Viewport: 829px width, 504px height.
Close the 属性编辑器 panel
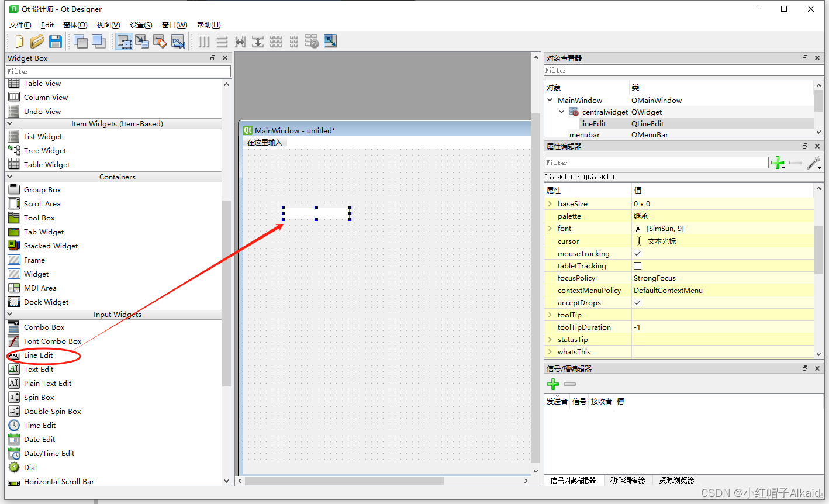pos(817,146)
